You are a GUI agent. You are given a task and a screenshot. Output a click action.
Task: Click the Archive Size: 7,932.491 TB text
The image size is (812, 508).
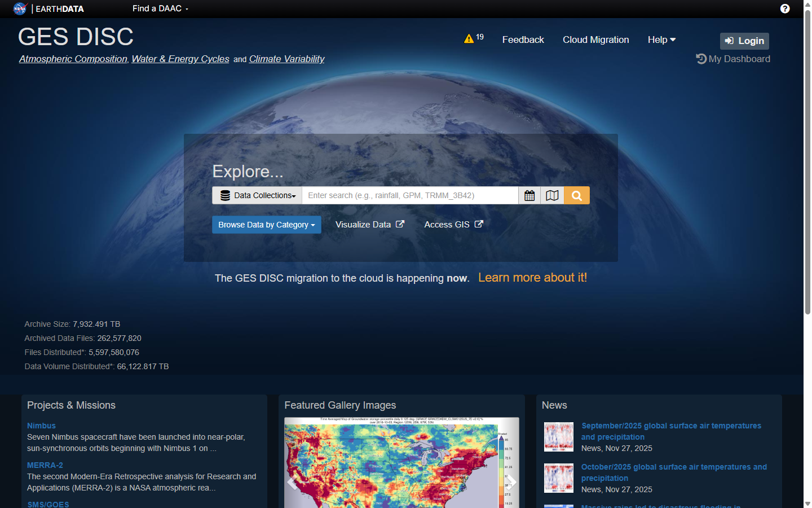(72, 324)
